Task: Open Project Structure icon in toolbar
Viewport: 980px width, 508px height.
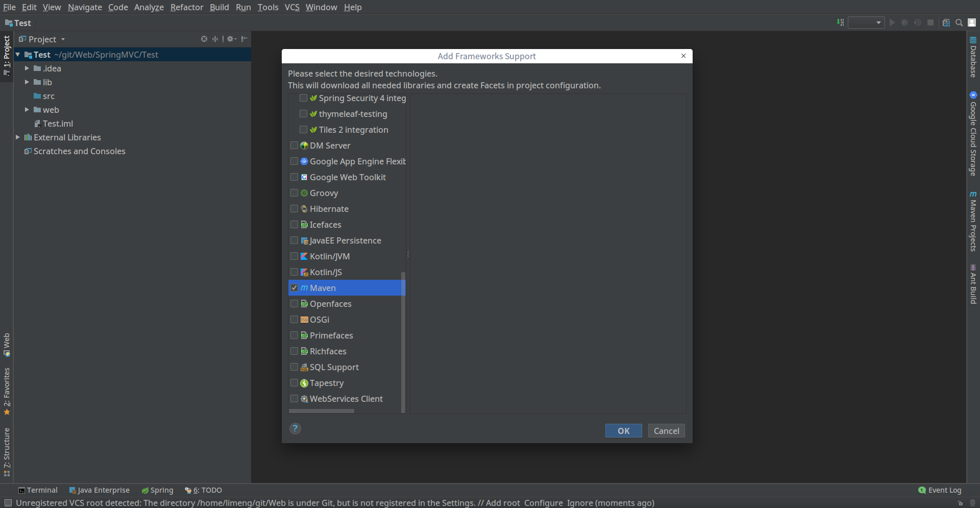Action: point(946,22)
